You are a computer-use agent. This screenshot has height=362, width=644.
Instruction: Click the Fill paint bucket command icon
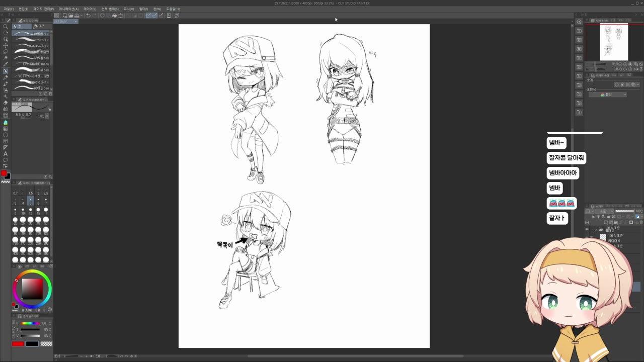(x=114, y=15)
